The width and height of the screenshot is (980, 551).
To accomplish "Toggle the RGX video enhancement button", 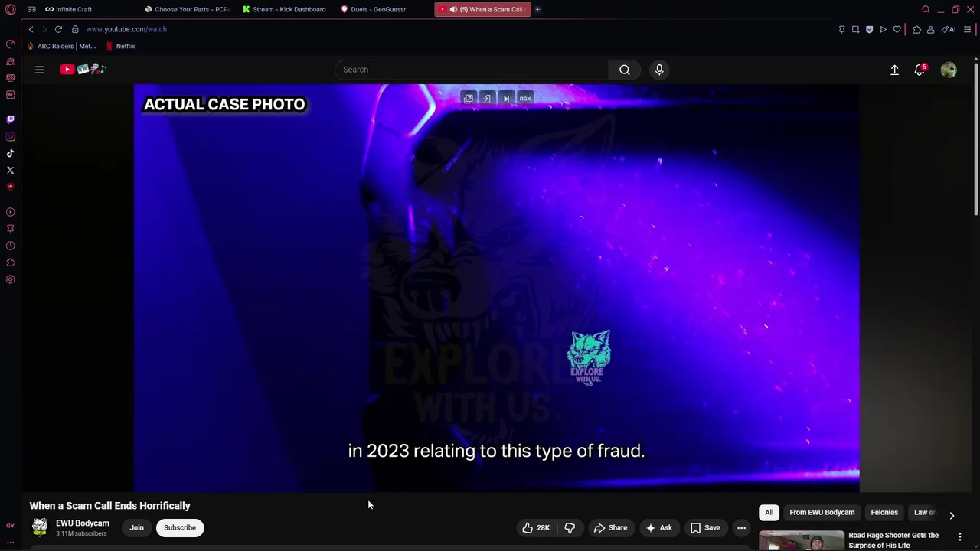I will (525, 99).
